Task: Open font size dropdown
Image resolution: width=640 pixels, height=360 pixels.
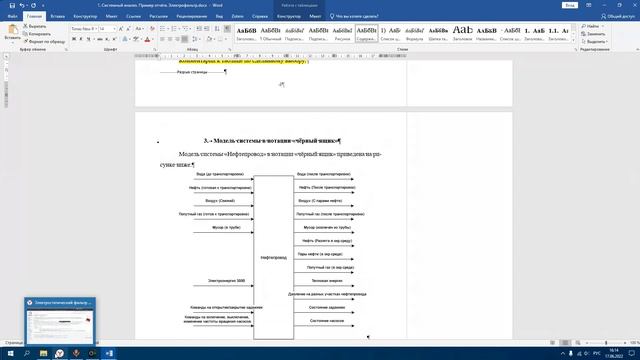Action: (114, 29)
